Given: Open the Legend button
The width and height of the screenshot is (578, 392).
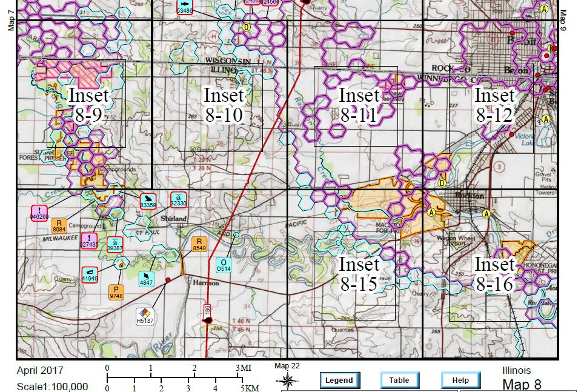Looking at the screenshot, I should [339, 380].
